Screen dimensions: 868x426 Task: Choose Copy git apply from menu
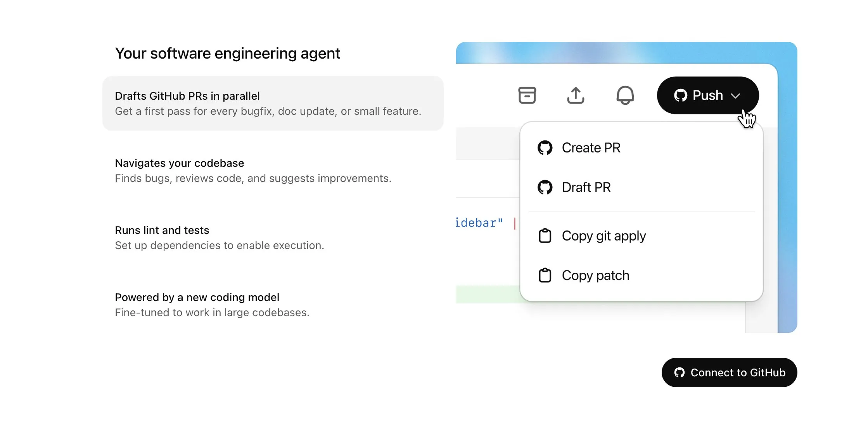pos(641,236)
